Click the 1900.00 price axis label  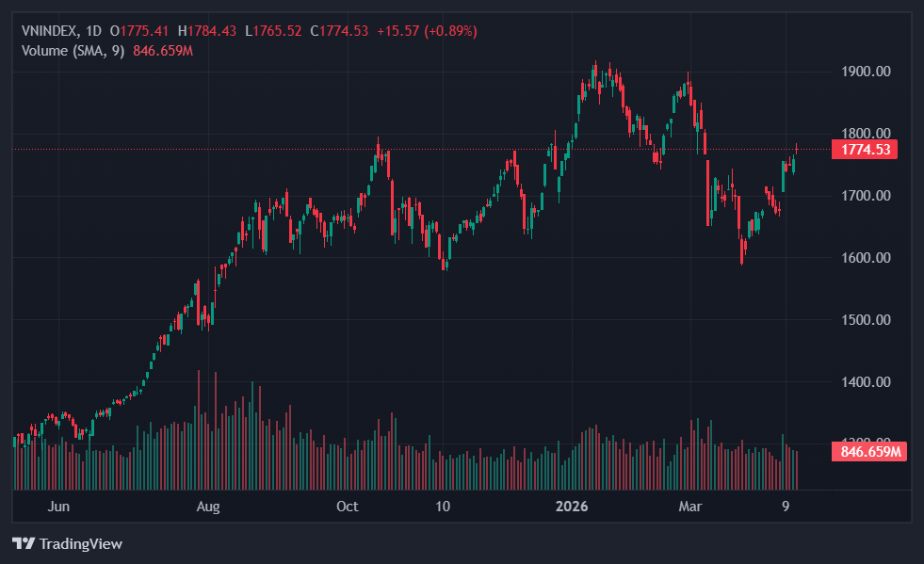click(x=865, y=72)
